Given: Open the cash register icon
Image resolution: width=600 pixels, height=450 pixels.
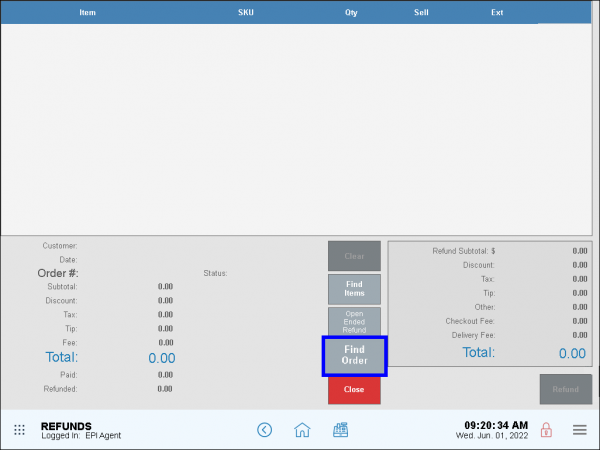Looking at the screenshot, I should coord(340,430).
